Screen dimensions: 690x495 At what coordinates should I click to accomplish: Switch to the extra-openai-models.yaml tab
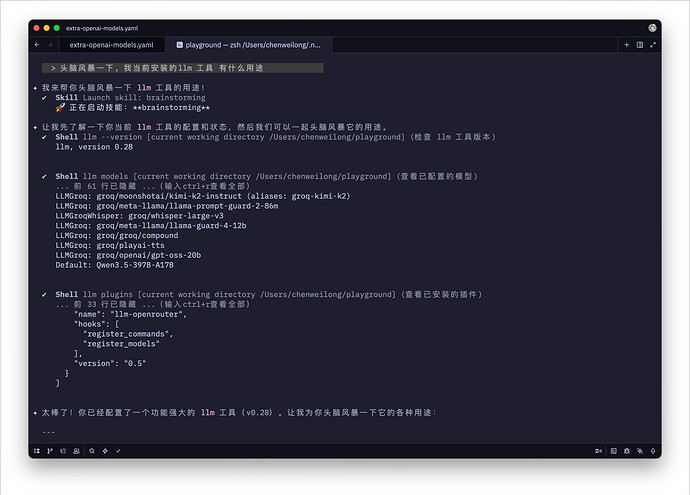pyautogui.click(x=111, y=45)
